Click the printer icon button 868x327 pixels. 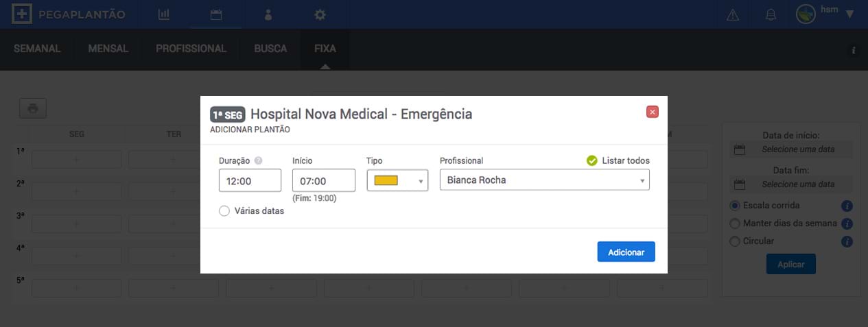tap(33, 108)
